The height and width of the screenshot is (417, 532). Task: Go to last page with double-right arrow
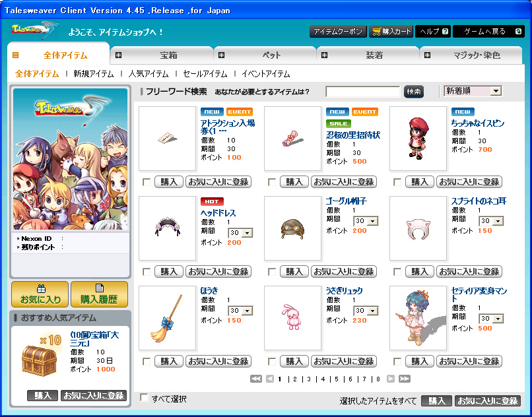click(x=405, y=379)
